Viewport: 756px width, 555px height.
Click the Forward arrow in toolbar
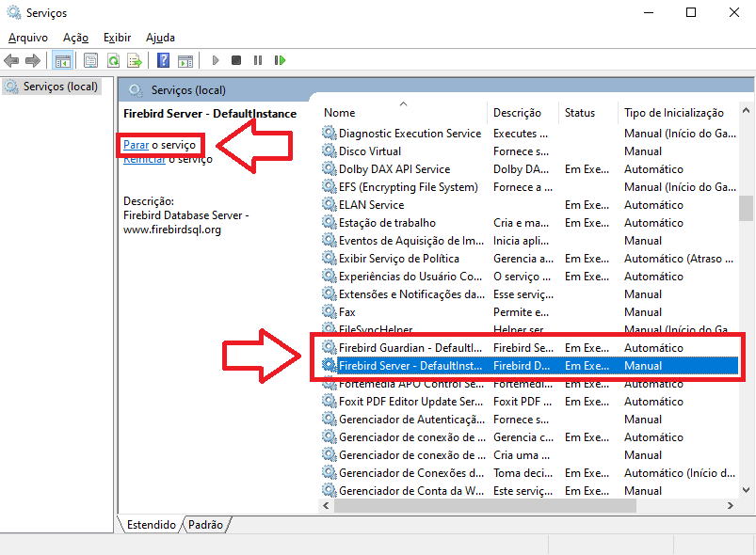[33, 60]
